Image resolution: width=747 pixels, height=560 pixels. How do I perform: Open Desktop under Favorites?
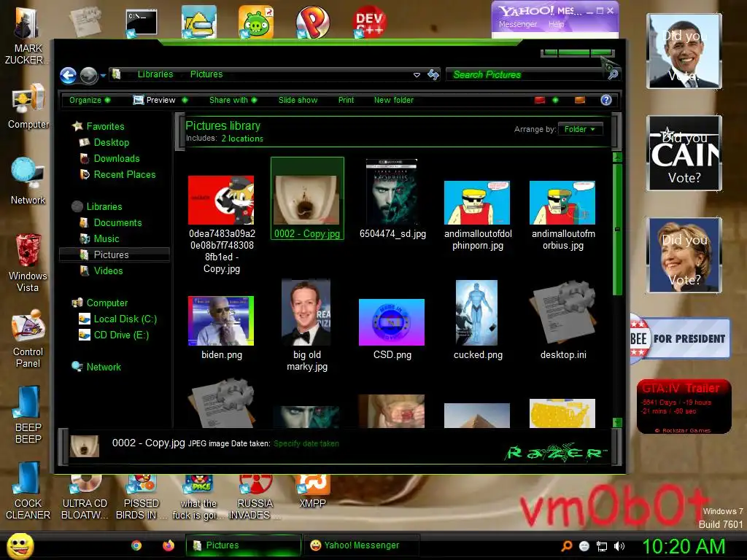pyautogui.click(x=111, y=142)
